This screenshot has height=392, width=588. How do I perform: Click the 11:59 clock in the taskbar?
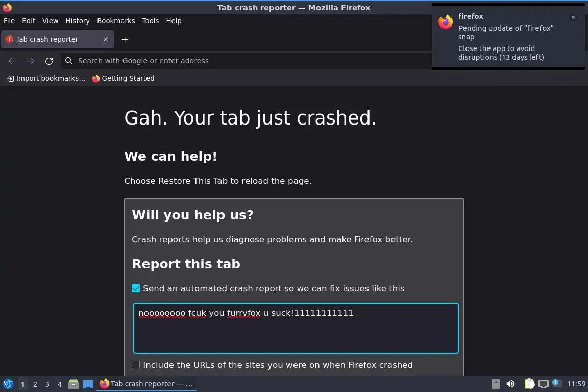(x=576, y=384)
